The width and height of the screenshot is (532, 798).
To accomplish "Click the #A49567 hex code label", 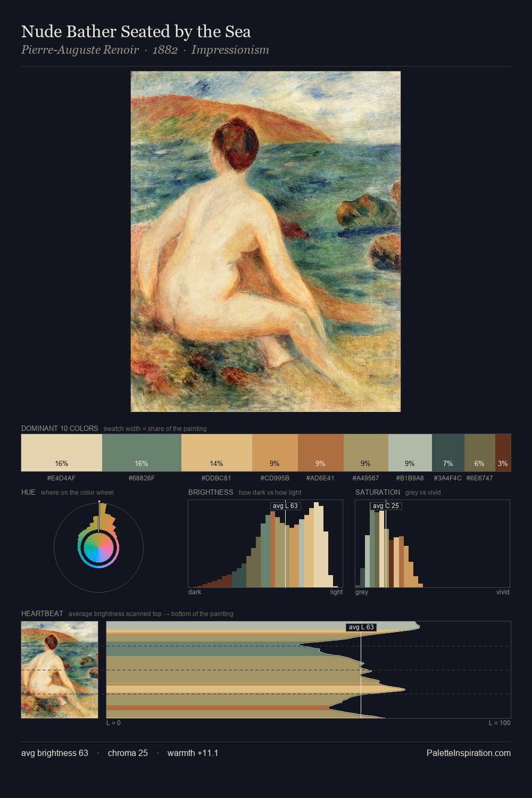I will 366,478.
